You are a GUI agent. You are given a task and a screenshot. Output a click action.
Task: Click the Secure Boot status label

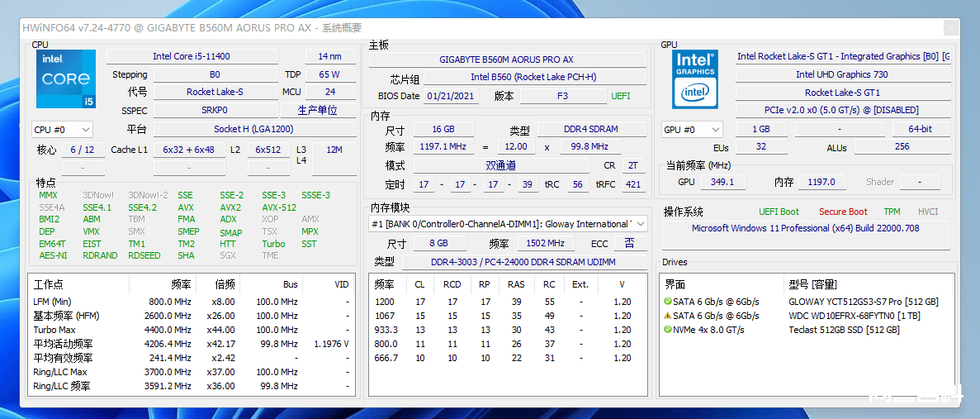(x=843, y=212)
